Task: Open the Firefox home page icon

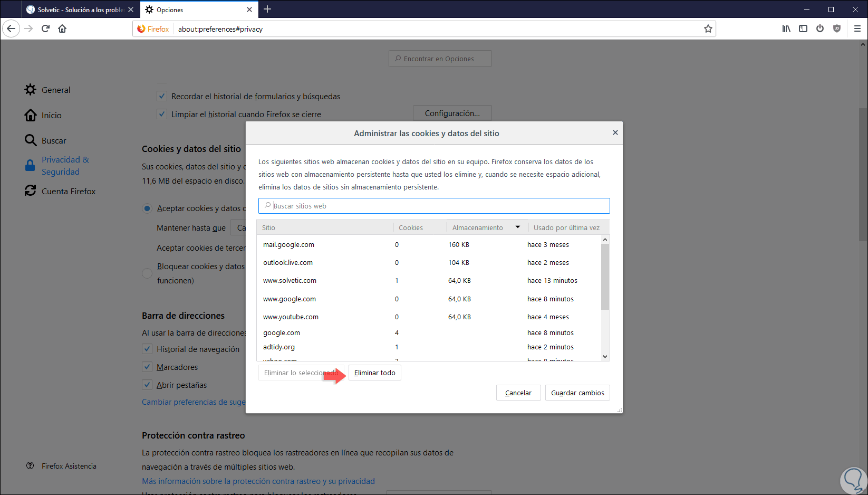Action: pos(62,28)
